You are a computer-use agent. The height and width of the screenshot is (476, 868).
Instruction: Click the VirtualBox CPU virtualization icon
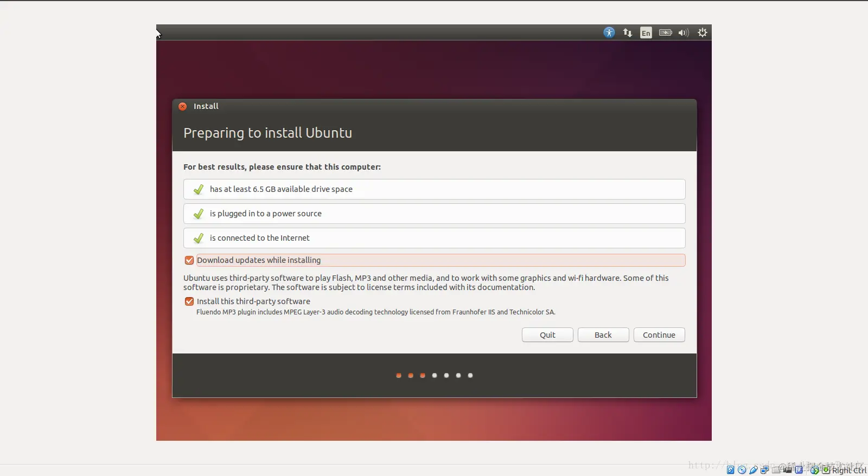(x=799, y=470)
